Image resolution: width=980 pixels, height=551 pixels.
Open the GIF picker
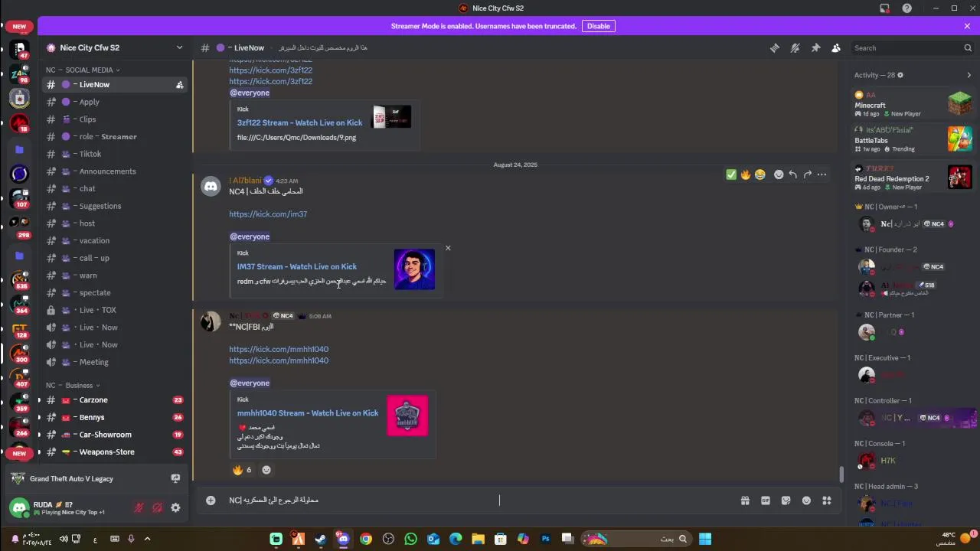[x=766, y=500]
